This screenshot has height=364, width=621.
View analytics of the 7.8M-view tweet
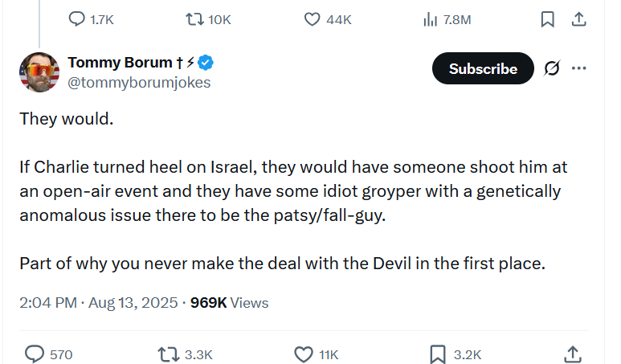(x=430, y=19)
